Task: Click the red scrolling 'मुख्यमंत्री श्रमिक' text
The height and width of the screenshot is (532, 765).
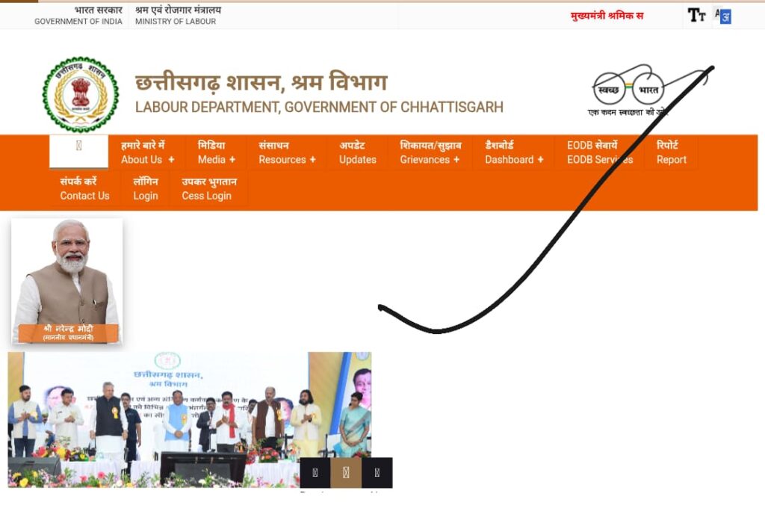Action: 607,16
